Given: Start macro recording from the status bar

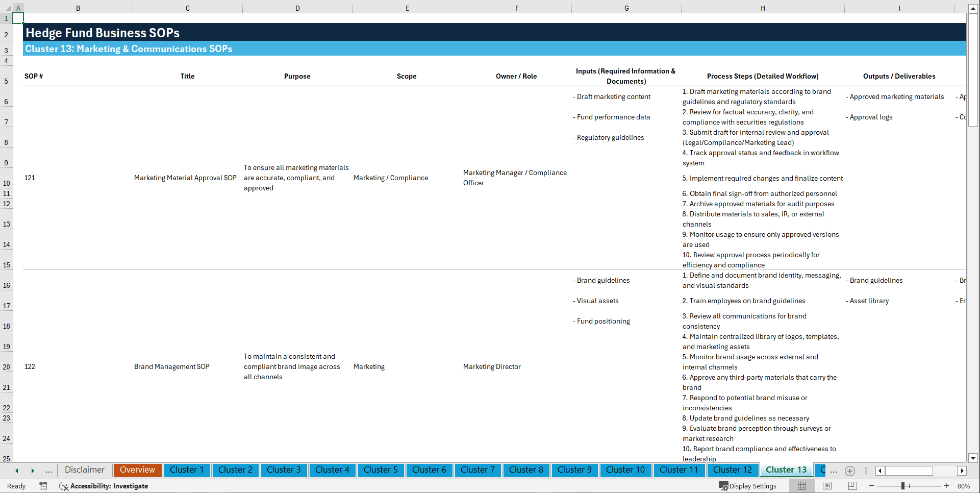Looking at the screenshot, I should click(43, 486).
